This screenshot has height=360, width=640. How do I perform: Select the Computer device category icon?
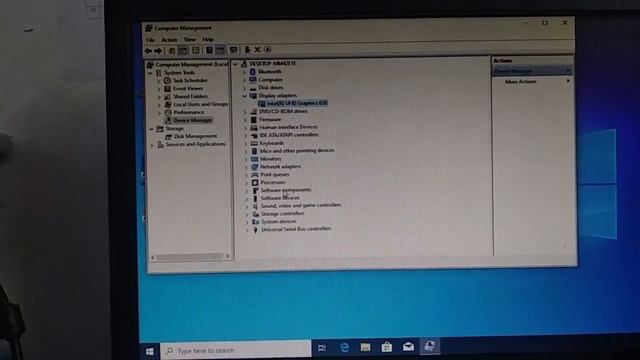click(253, 80)
